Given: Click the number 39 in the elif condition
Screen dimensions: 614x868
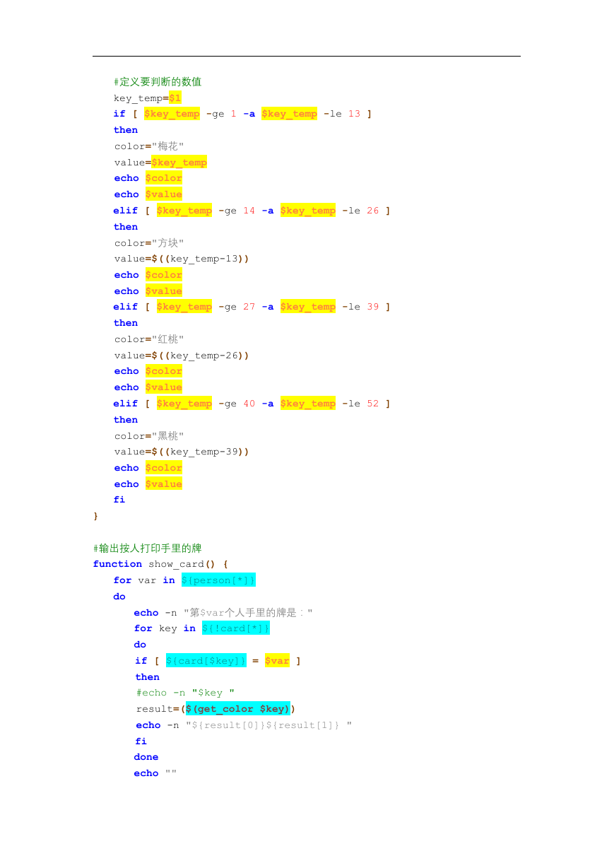Looking at the screenshot, I should (x=372, y=307).
